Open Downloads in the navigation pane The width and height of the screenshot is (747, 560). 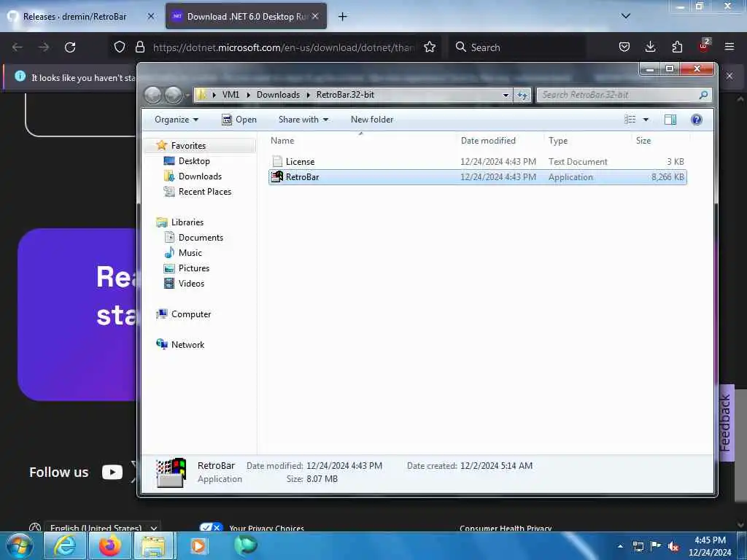200,176
